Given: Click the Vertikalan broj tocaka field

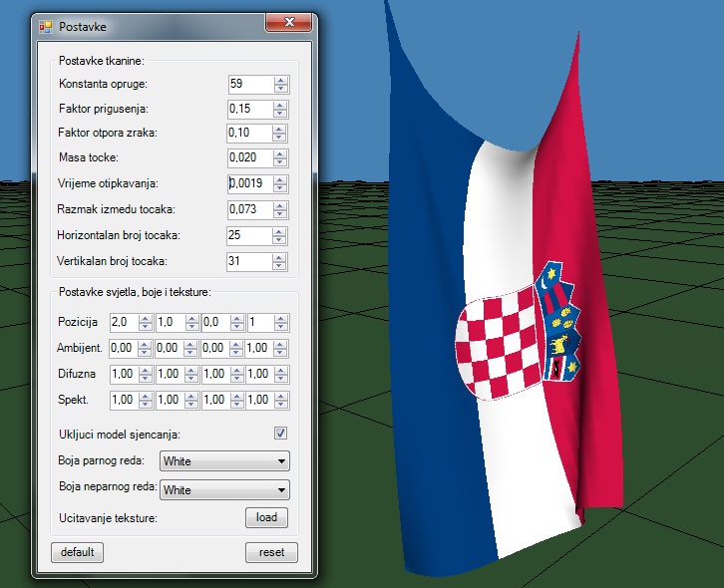Looking at the screenshot, I should tap(249, 261).
